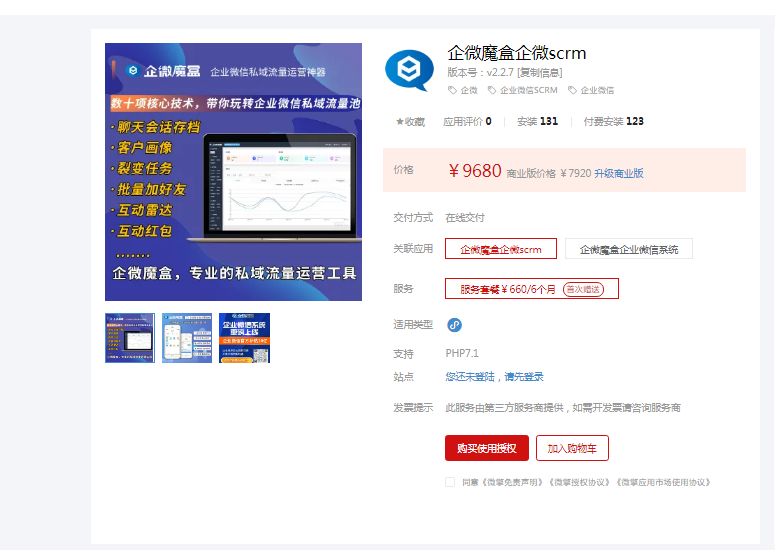Click the 加入购物车 button
This screenshot has width=775, height=550.
point(572,448)
